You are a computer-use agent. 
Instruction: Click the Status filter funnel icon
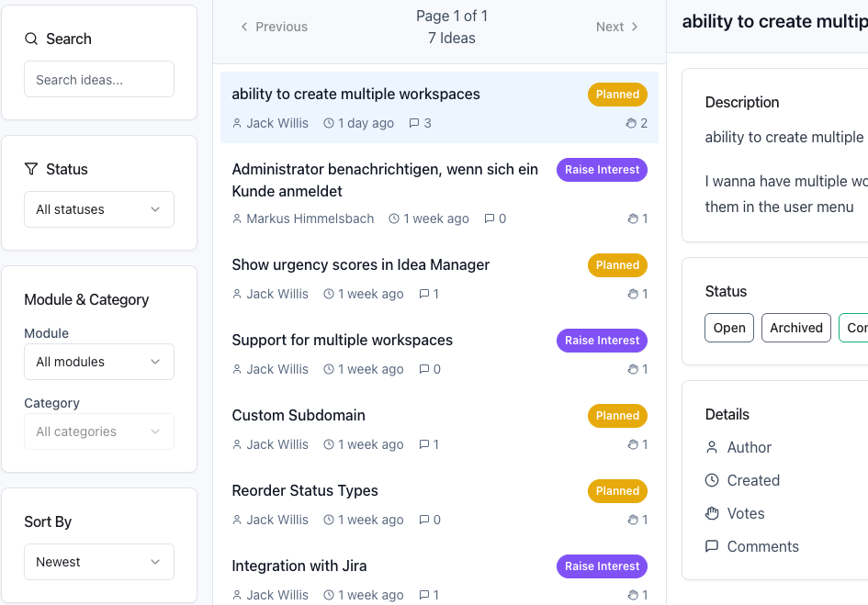[31, 169]
